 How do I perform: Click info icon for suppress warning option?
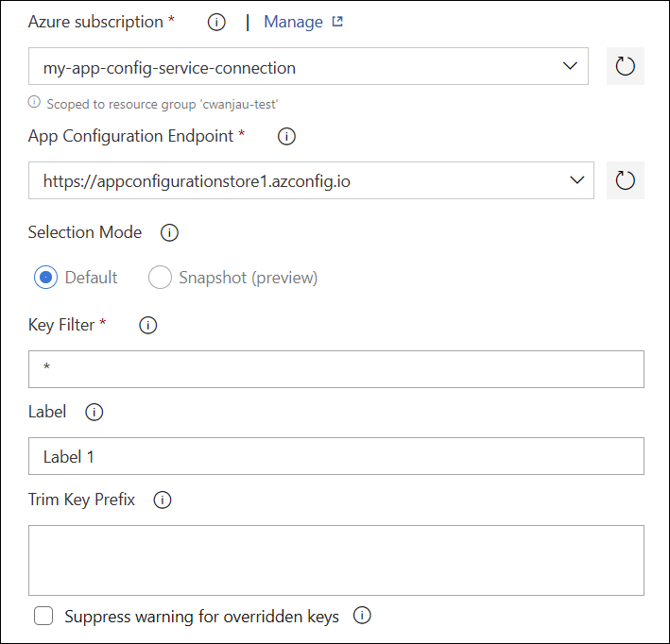362,616
